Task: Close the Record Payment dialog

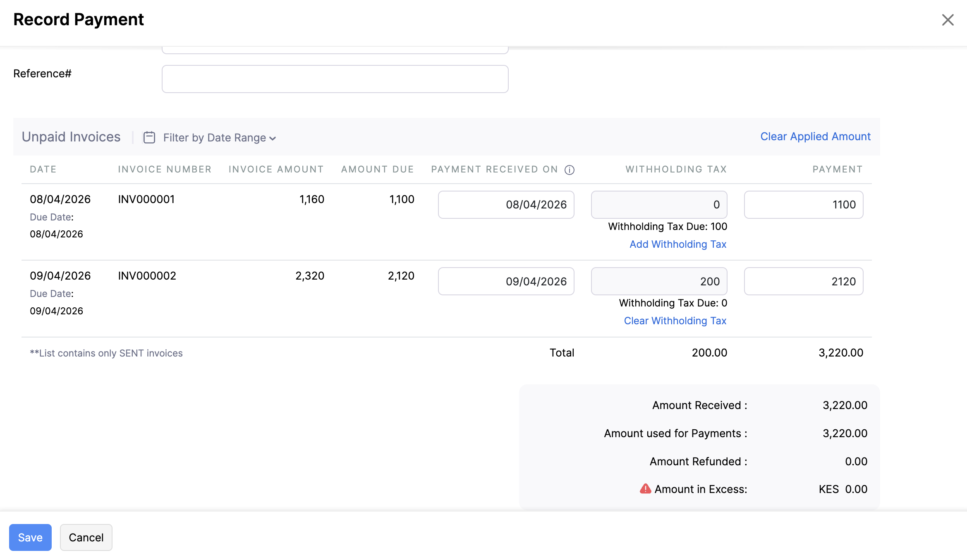Action: pos(948,20)
